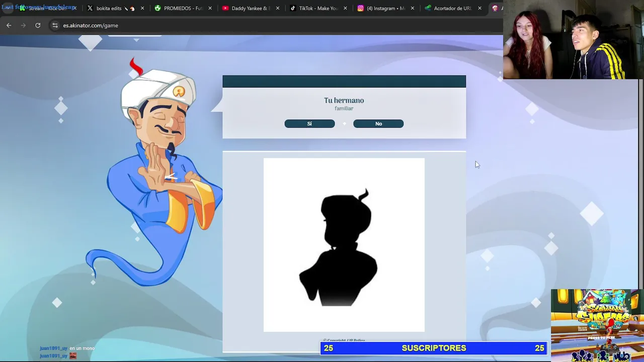Click the SUSCRIPTORES counter bar

[x=434, y=348]
